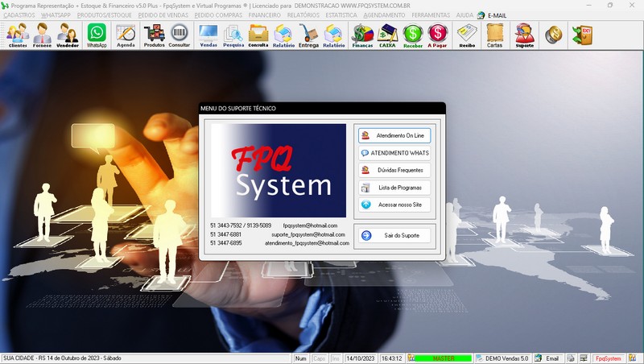The height and width of the screenshot is (364, 644).
Task: Open the PRODUTOS/ESTOQUE menu
Action: pyautogui.click(x=105, y=15)
